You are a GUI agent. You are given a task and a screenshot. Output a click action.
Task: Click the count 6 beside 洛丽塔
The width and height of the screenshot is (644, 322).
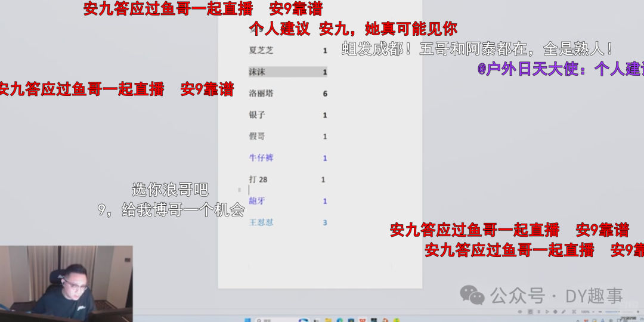pyautogui.click(x=325, y=94)
